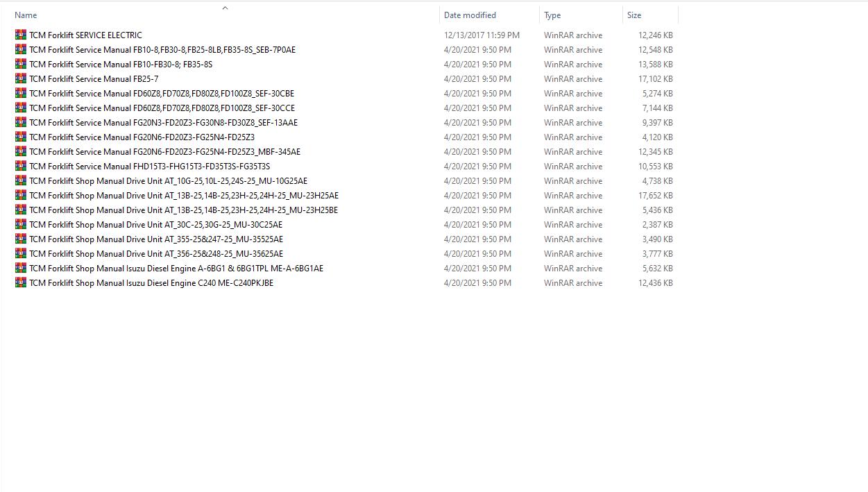Sort files by the Date modified column
This screenshot has width=868, height=492.
tap(470, 15)
